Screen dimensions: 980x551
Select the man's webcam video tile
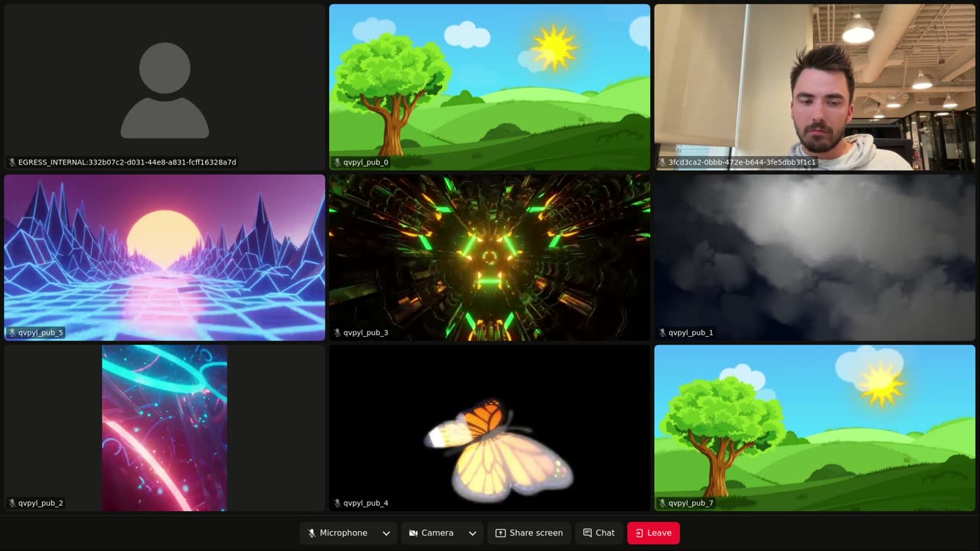pos(815,87)
